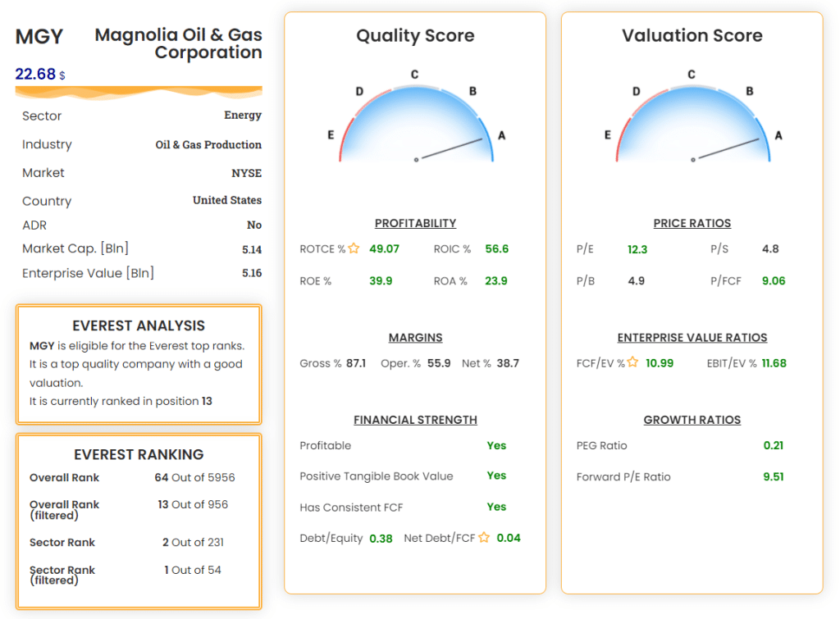
Task: Click Has Consistent FCF Yes value
Action: (x=496, y=507)
